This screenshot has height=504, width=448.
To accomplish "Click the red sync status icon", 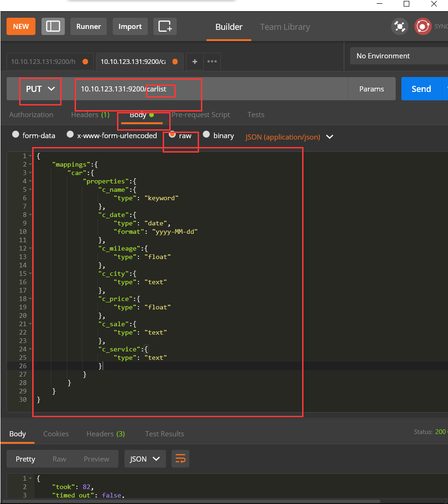I will 423,26.
